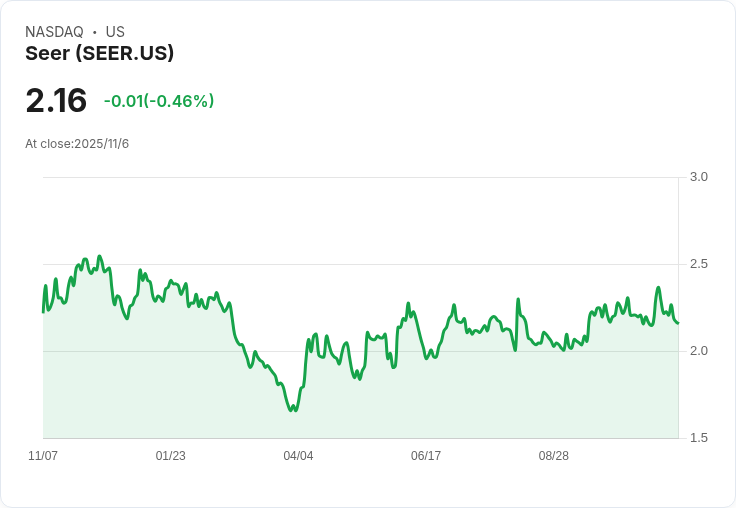Click the -0.01(-0.46%) price change value

(x=159, y=101)
